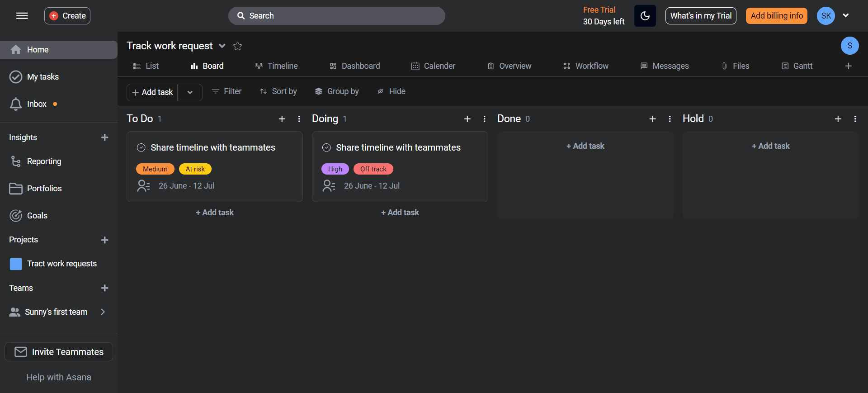Open the Workflow tab
This screenshot has width=868, height=393.
coord(586,66)
